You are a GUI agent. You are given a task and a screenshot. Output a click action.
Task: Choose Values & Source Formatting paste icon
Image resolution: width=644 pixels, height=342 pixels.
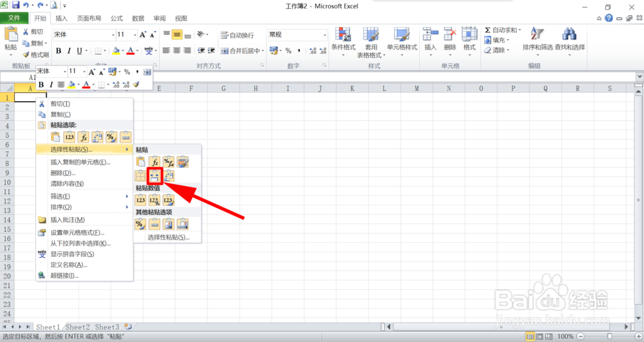168,200
